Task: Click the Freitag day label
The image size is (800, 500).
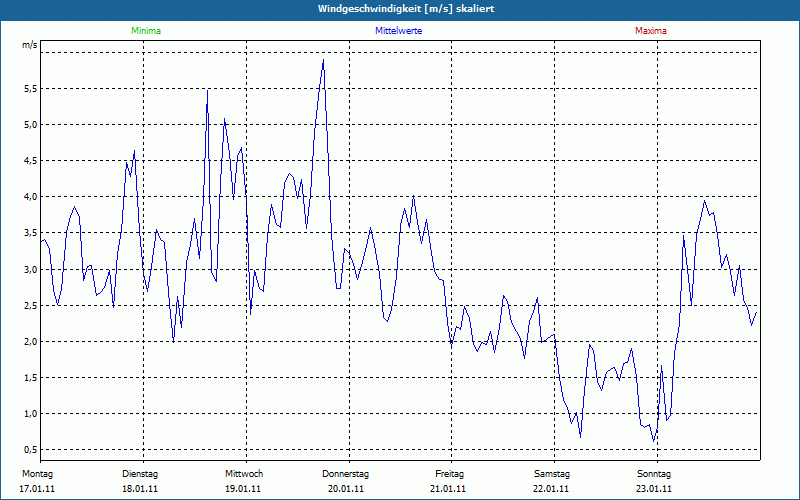Action: coord(449,474)
